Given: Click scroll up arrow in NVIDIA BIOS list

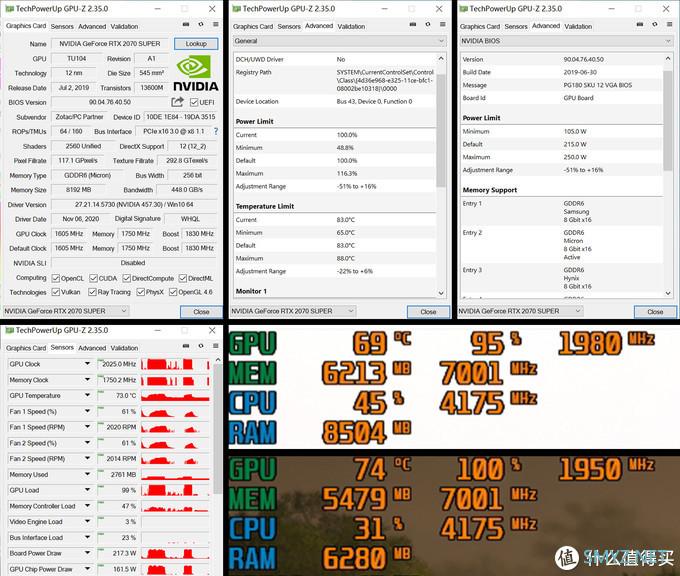Looking at the screenshot, I should tap(668, 58).
